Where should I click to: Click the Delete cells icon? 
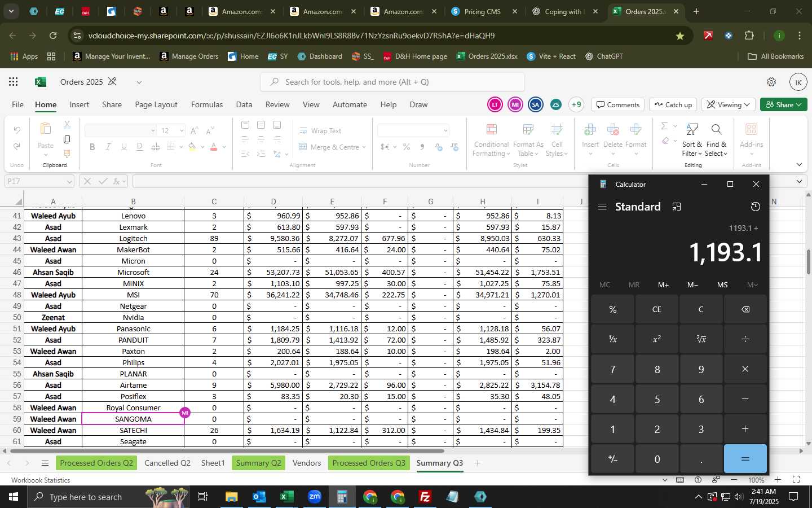[613, 130]
